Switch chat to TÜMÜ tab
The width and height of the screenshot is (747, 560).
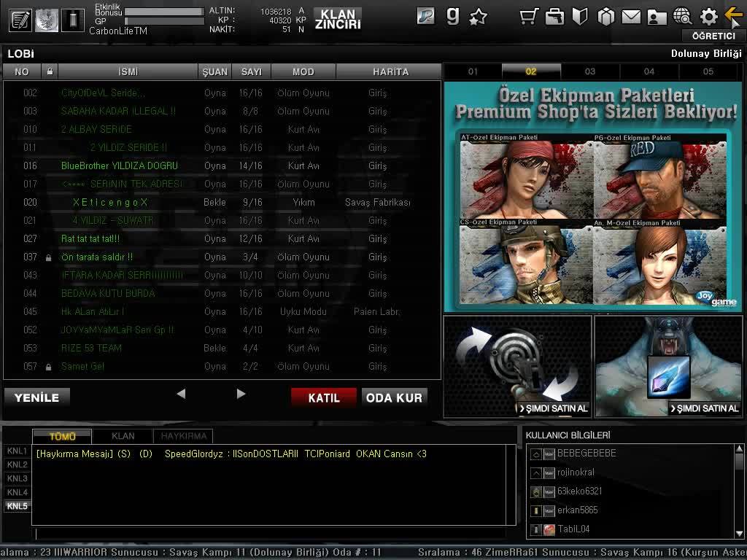(63, 436)
